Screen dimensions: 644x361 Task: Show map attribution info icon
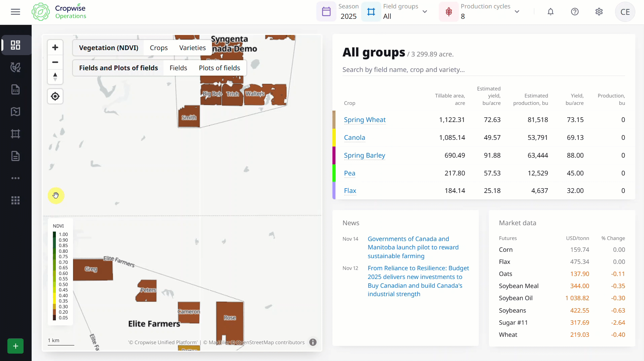pyautogui.click(x=313, y=342)
